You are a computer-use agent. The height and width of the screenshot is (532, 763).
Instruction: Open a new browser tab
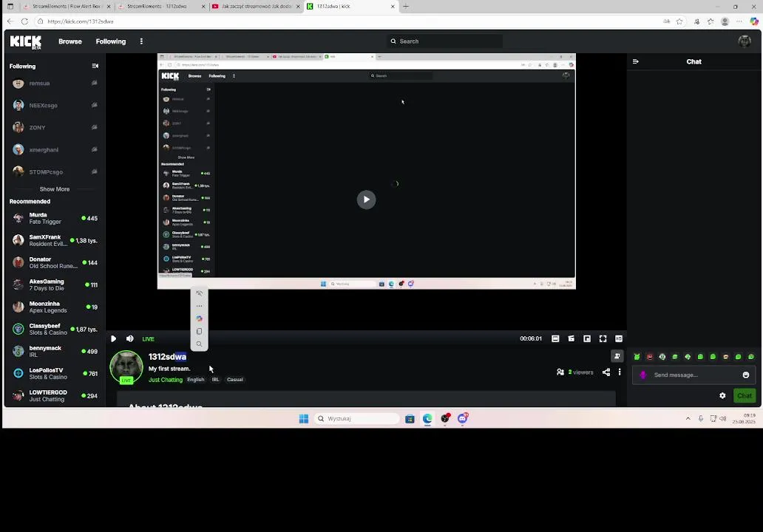[x=406, y=7]
